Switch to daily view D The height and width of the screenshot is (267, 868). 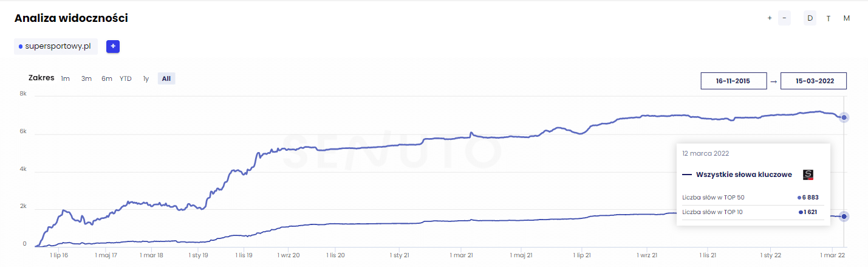coord(810,18)
